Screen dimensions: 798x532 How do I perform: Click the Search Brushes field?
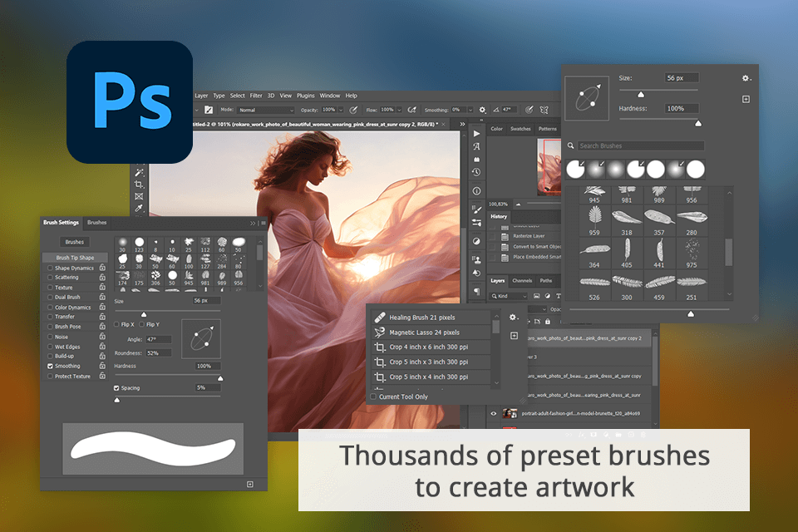tap(641, 145)
